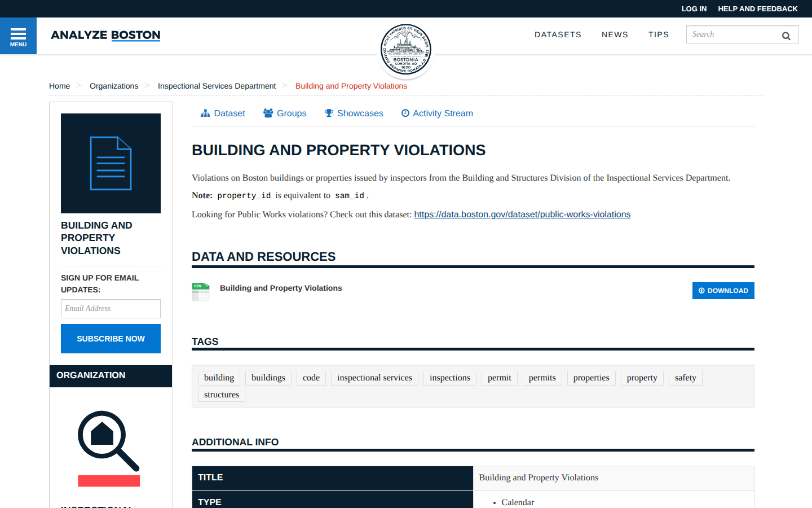The height and width of the screenshot is (508, 812).
Task: Click the ADDITIONAL INFO heading
Action: coord(235,442)
